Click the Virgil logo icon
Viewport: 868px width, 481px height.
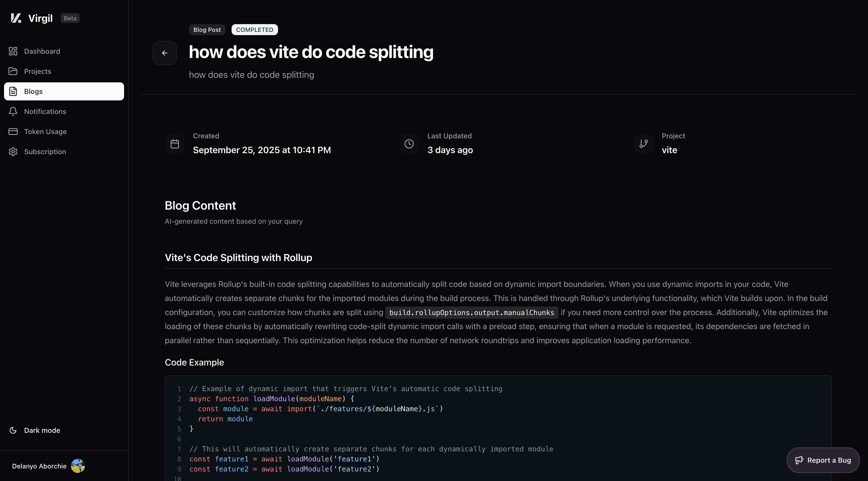pyautogui.click(x=16, y=18)
